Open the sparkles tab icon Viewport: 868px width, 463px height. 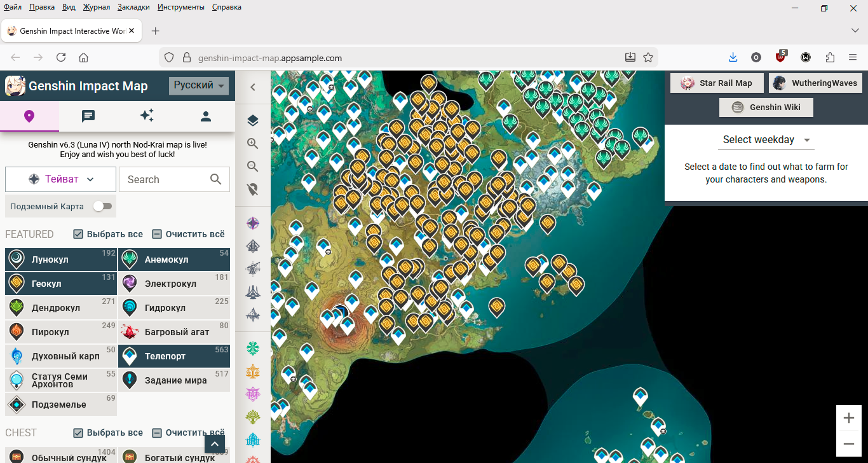[147, 116]
